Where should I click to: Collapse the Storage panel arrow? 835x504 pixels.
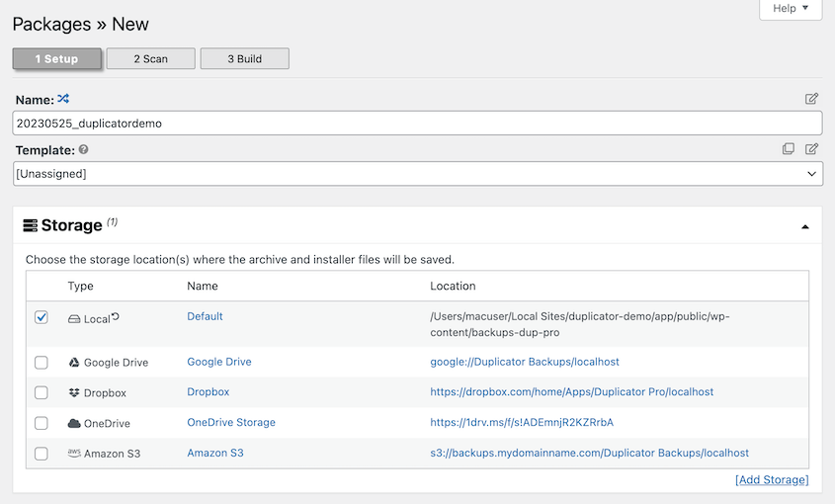click(x=805, y=227)
